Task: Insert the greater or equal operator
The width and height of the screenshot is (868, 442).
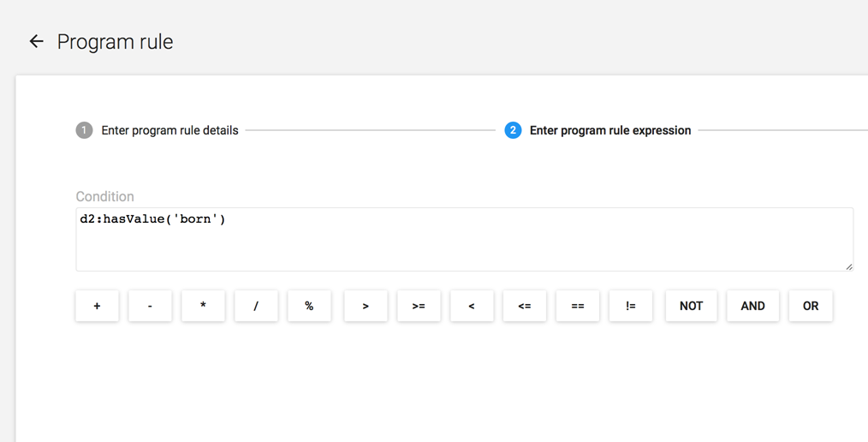Action: (419, 306)
